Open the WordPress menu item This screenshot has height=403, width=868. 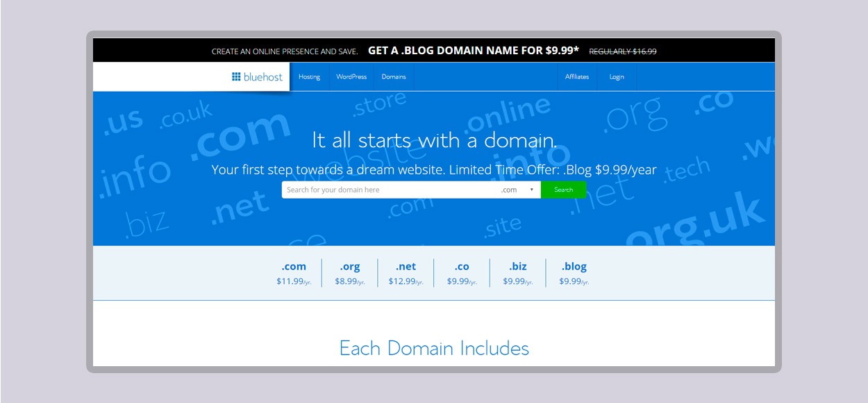click(351, 77)
